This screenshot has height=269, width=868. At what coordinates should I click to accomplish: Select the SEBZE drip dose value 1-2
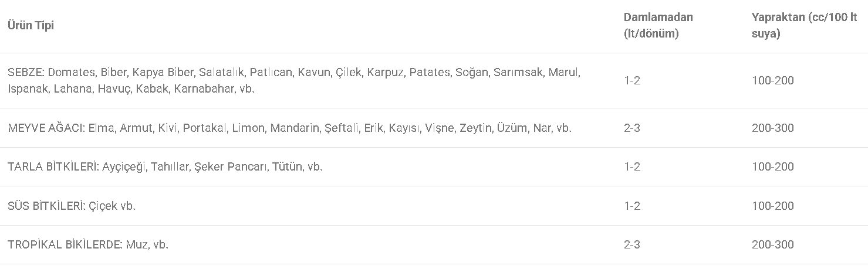pyautogui.click(x=632, y=80)
